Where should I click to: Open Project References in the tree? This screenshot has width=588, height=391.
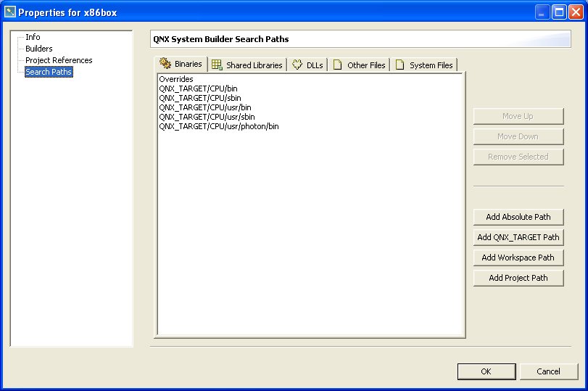click(59, 60)
